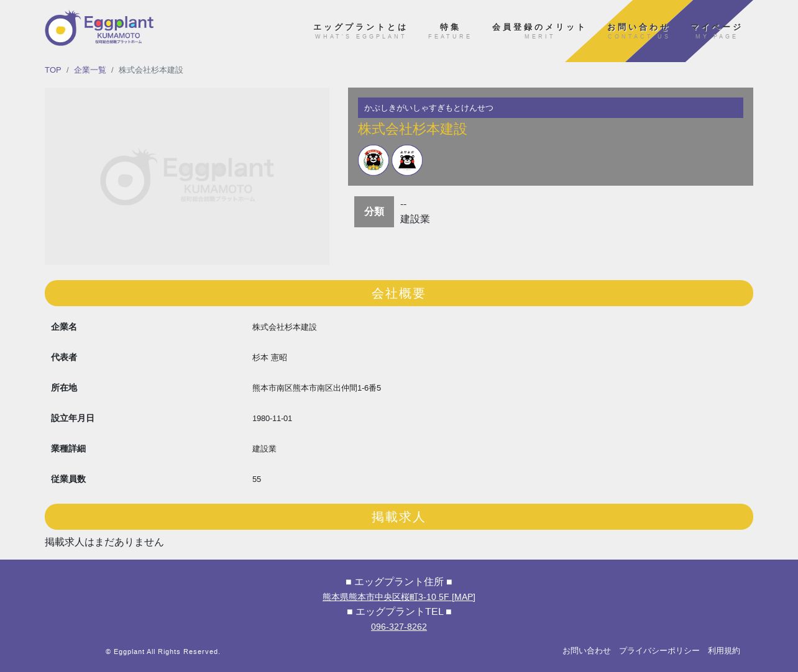Open お問い合わせ Contact Us in header
This screenshot has height=672, width=798.
tap(639, 31)
